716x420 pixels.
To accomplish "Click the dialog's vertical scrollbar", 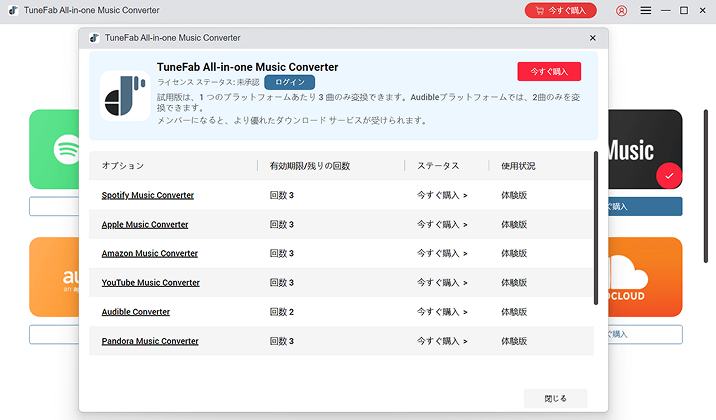I will tap(597, 230).
